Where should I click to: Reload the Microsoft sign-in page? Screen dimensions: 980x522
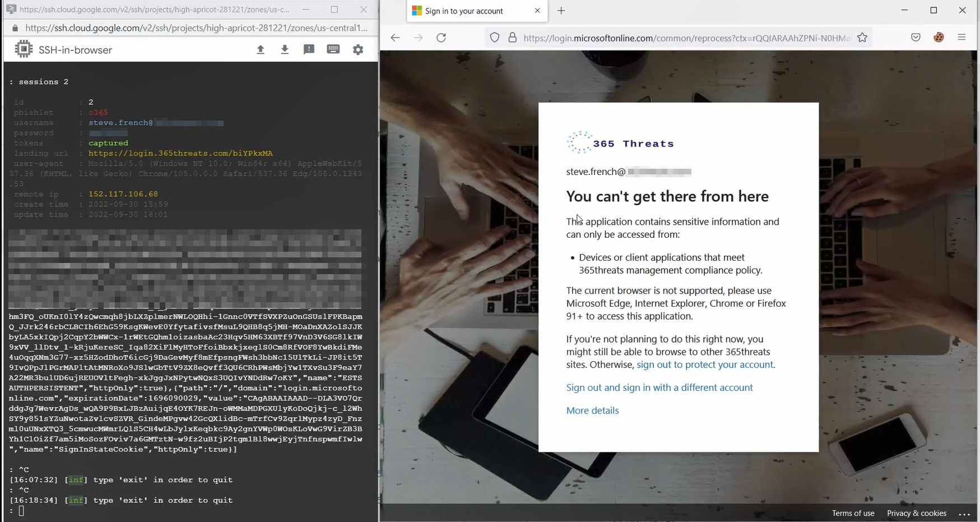(442, 38)
